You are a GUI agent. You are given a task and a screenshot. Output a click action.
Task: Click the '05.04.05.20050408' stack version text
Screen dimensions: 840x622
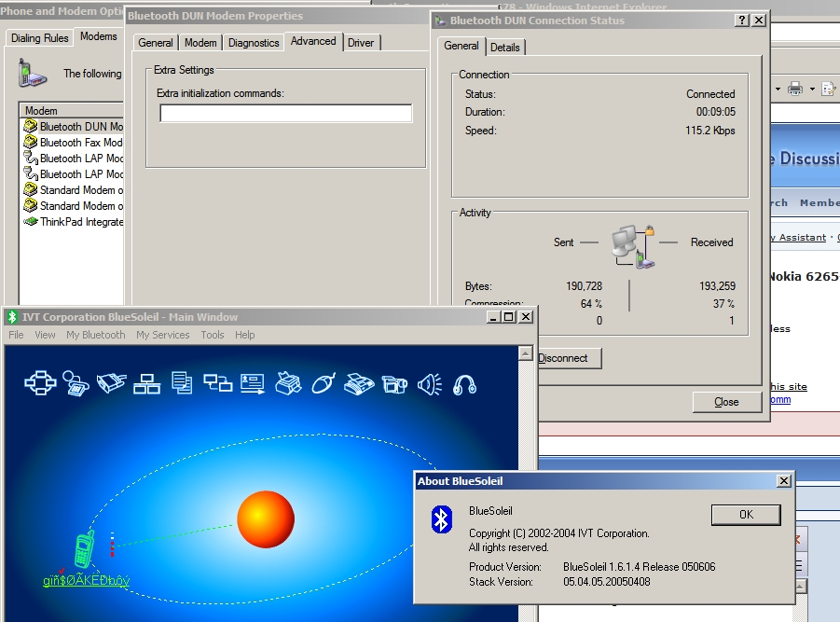click(x=606, y=582)
